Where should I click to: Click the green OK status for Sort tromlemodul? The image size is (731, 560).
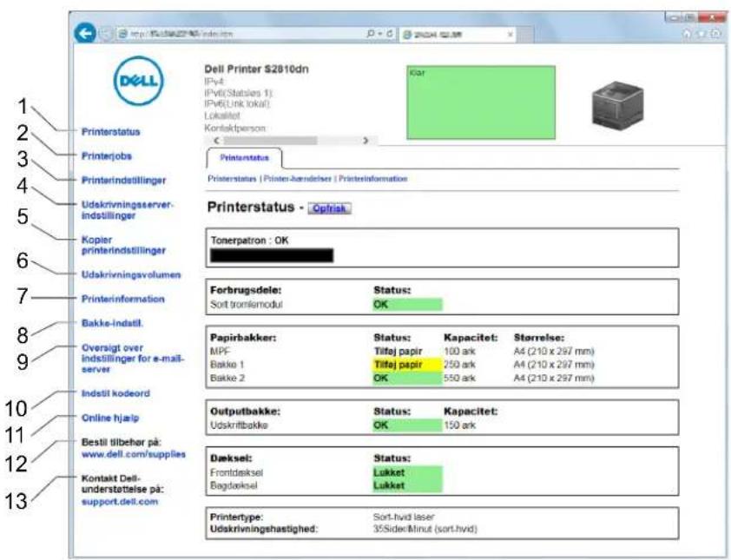point(407,305)
